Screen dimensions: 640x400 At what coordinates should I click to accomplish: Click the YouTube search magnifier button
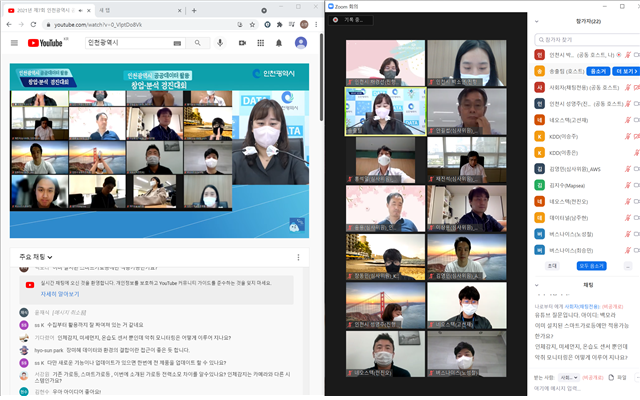click(194, 43)
